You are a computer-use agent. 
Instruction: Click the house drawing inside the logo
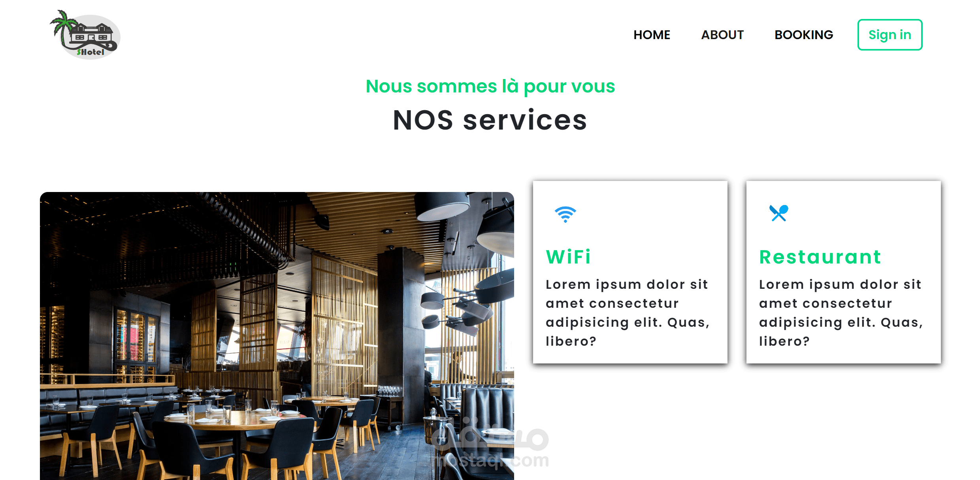point(92,35)
